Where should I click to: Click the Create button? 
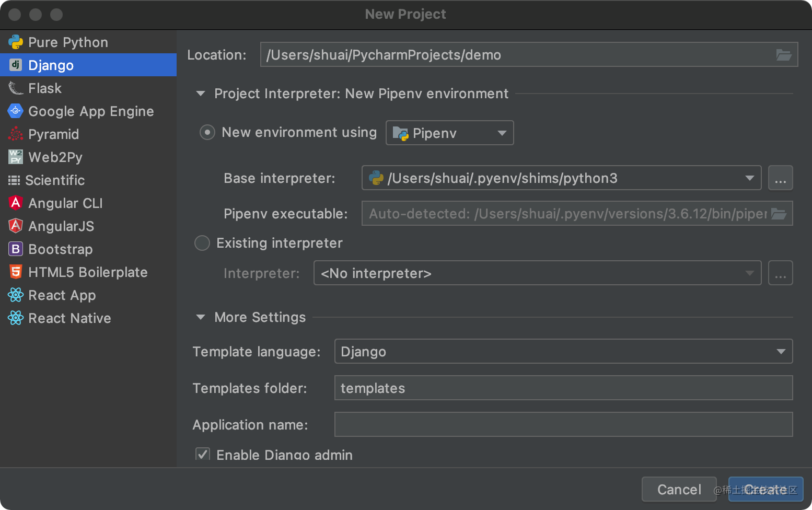(765, 489)
